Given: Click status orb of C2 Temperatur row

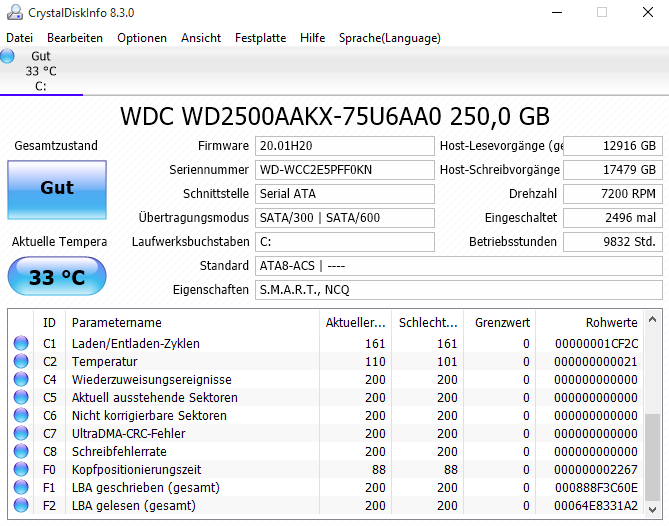Looking at the screenshot, I should [x=21, y=361].
